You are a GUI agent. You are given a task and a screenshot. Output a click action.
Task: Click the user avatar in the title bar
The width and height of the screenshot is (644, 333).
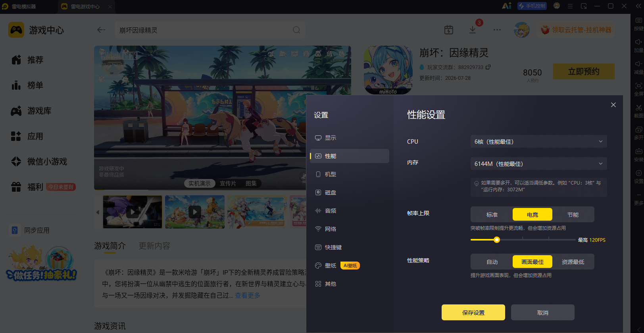(x=557, y=6)
